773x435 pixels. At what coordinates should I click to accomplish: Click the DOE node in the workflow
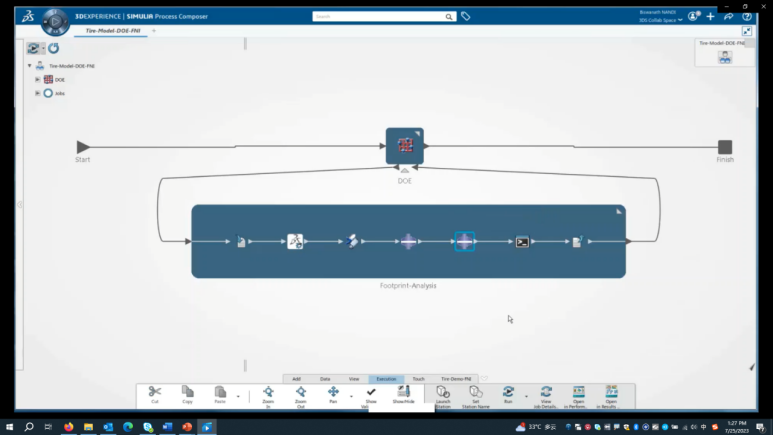point(405,146)
